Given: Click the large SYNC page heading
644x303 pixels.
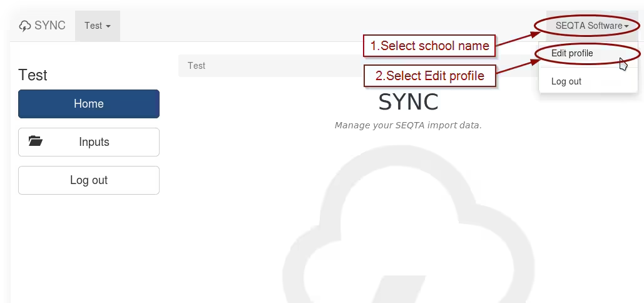Looking at the screenshot, I should [408, 102].
